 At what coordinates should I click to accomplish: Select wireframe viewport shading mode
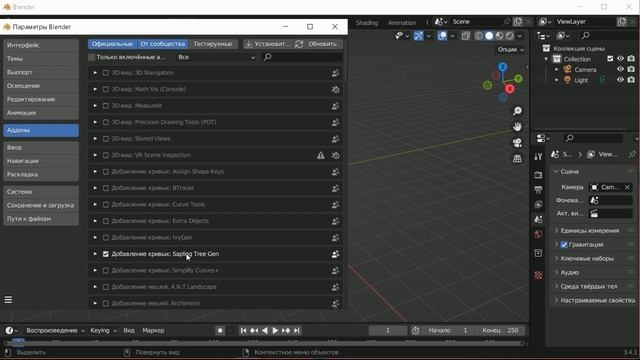(x=479, y=36)
